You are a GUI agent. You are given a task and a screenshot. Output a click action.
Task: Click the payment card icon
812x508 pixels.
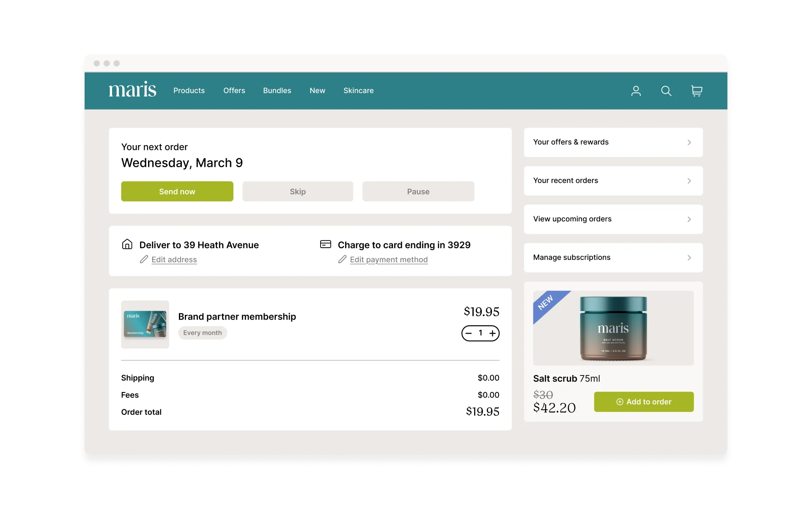tap(325, 244)
